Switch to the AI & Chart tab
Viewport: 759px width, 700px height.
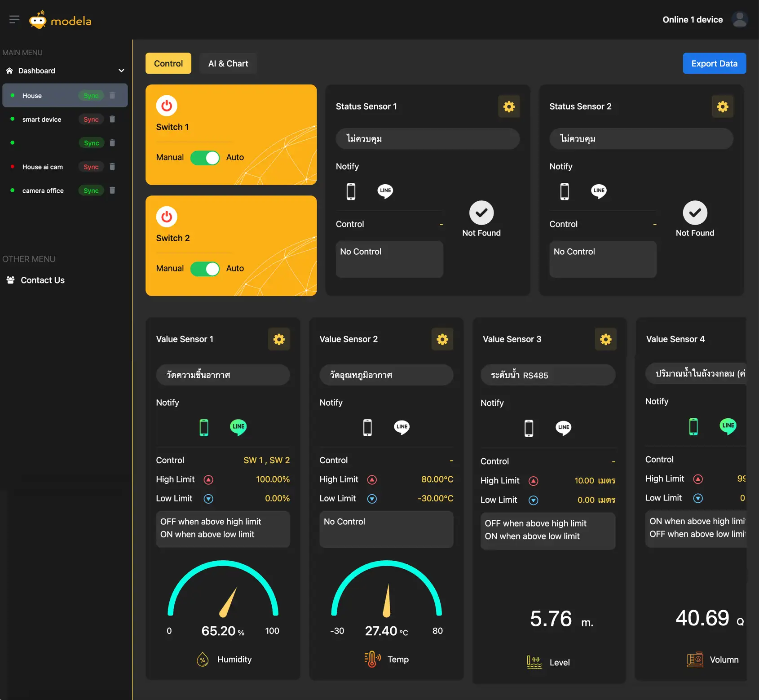(228, 63)
